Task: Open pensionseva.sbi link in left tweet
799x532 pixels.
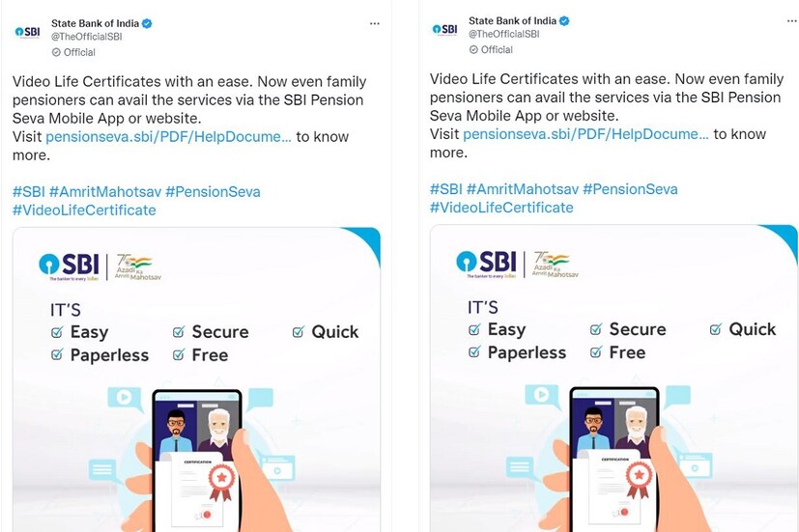Action: pos(169,137)
